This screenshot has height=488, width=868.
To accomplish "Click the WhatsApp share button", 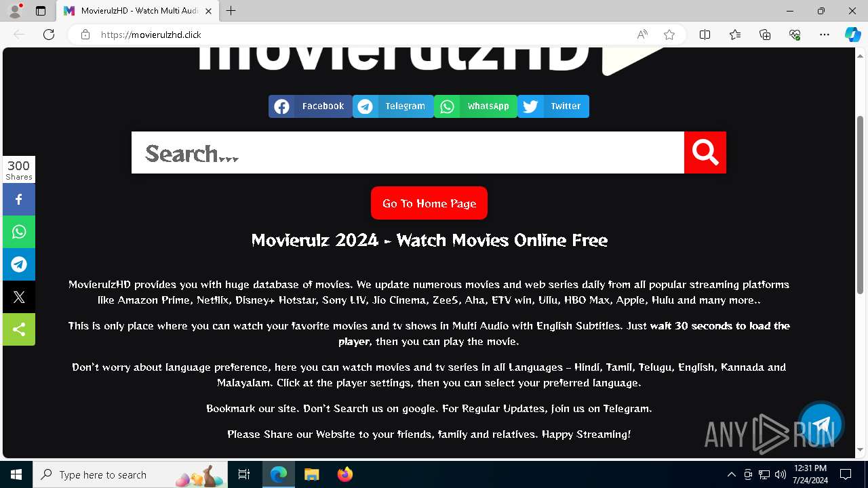I will (475, 106).
